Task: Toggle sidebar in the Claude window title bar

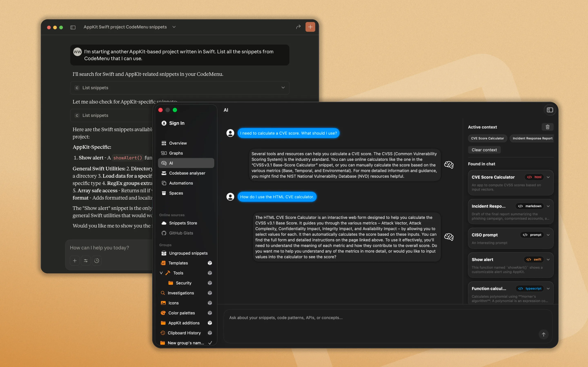Action: (x=73, y=27)
